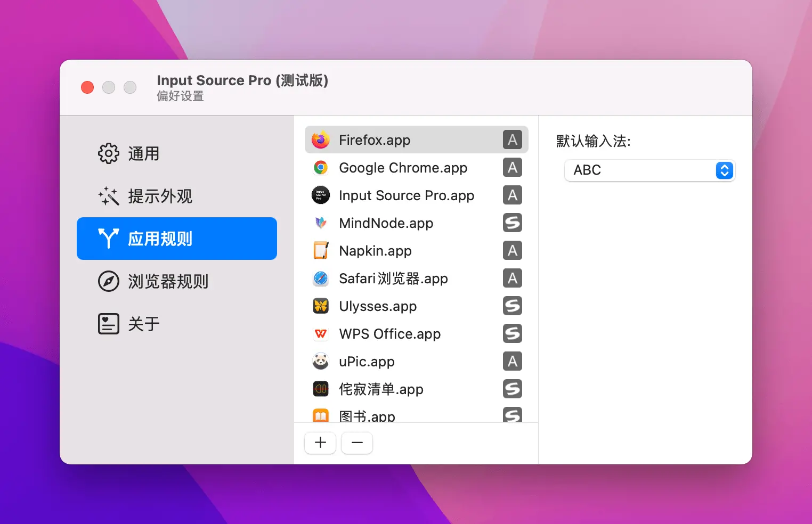
Task: Toggle the A badge next to Input Source Pro.app
Action: (512, 195)
